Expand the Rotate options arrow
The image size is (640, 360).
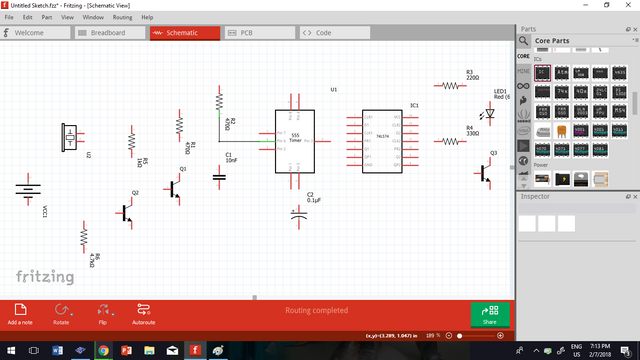(72, 314)
